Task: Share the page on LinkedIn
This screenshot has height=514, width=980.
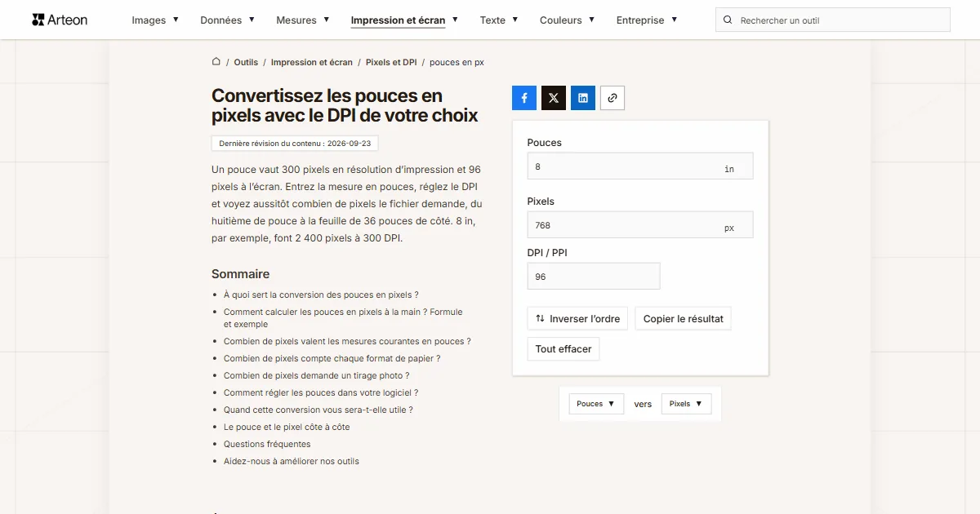Action: click(583, 98)
